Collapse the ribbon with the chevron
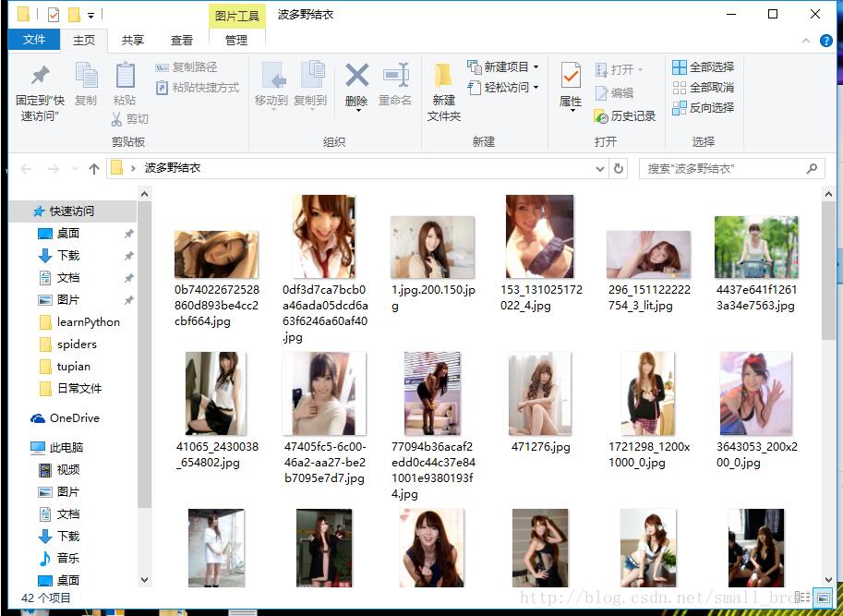843x616 pixels. [x=805, y=41]
